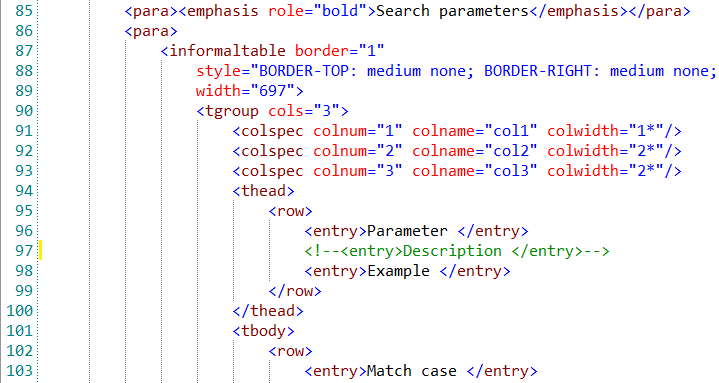This screenshot has height=383, width=719.
Task: Click the Search parameters bold text
Action: pos(453,11)
